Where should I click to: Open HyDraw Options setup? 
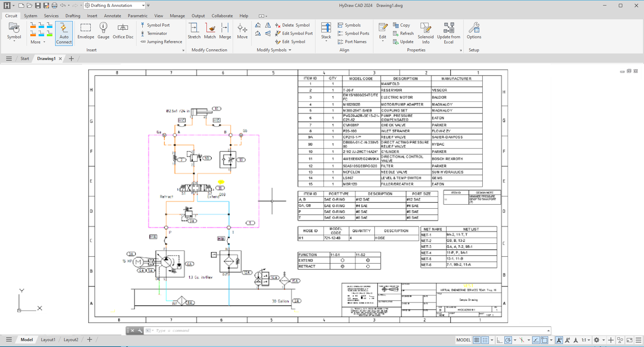tap(474, 31)
